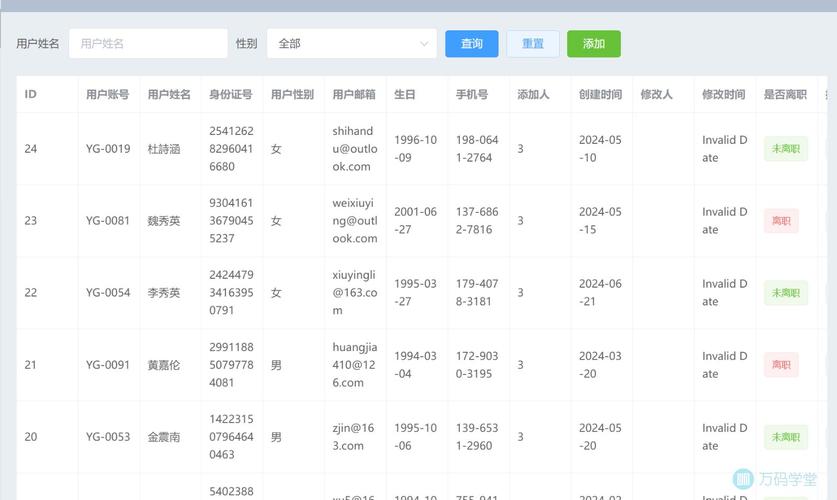The width and height of the screenshot is (837, 500).
Task: Click the 未离职 tag in the 李秀英 row
Action: pyautogui.click(x=786, y=293)
